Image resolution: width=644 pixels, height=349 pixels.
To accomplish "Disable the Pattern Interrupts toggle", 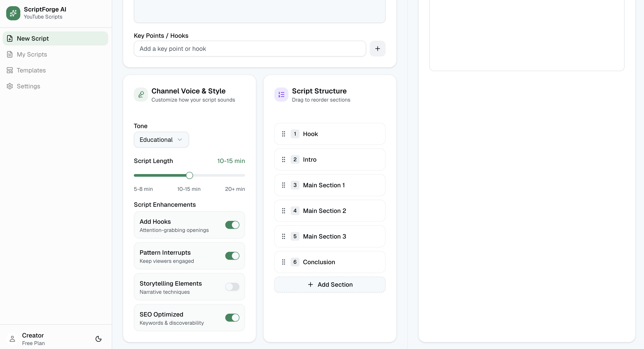I will 232,256.
